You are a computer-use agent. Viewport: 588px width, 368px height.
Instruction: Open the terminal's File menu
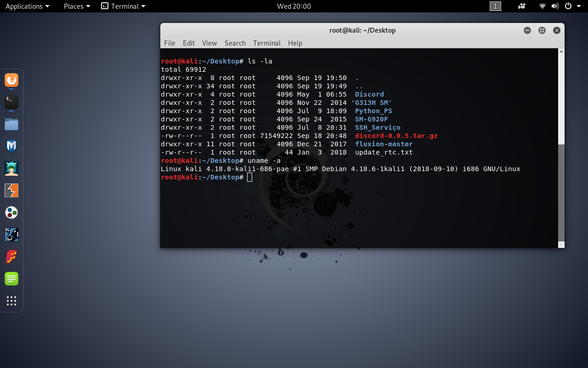(170, 43)
